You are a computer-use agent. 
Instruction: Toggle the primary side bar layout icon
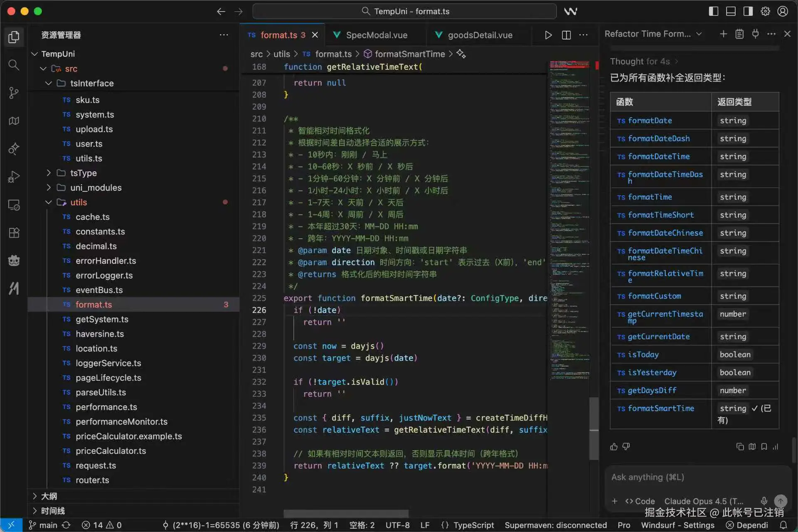coord(713,11)
